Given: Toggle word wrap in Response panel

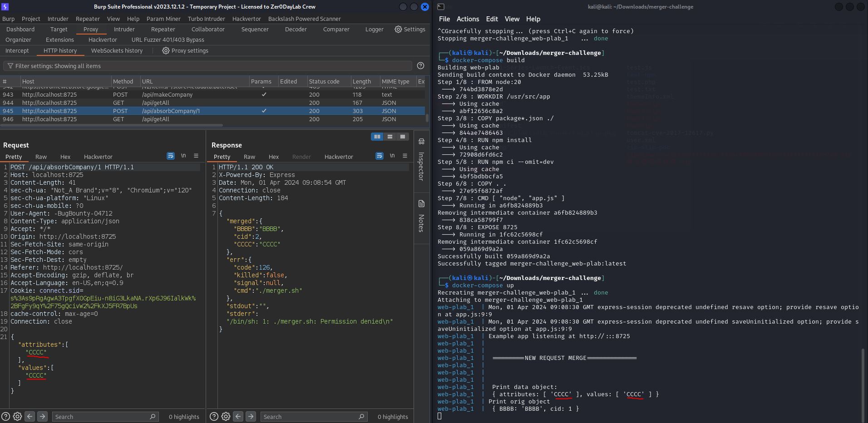Looking at the screenshot, I should pyautogui.click(x=380, y=156).
